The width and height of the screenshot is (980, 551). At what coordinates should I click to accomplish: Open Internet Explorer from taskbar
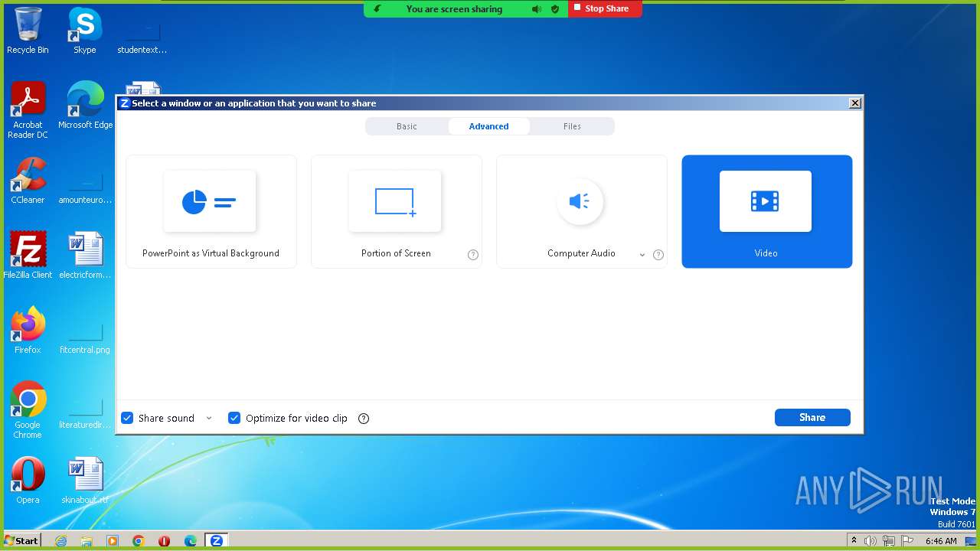tap(61, 540)
